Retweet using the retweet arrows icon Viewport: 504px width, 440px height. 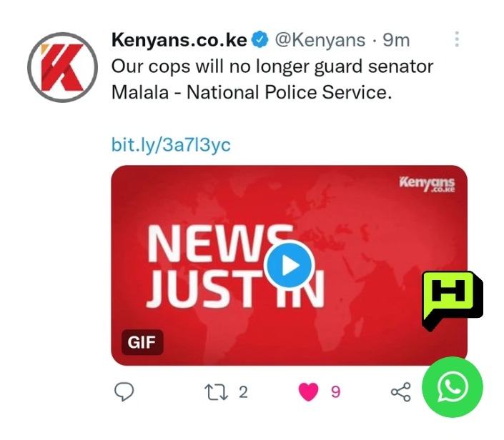pos(216,392)
